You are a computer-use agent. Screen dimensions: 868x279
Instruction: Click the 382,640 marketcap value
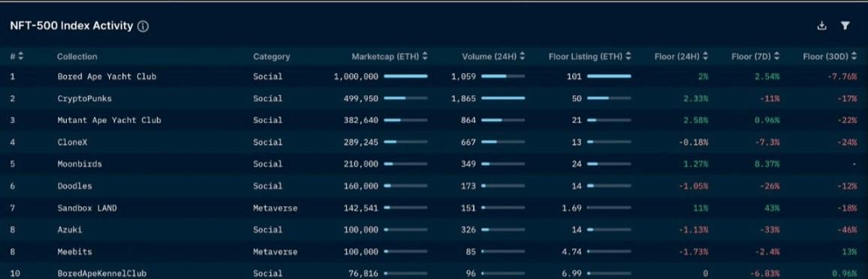(x=361, y=120)
